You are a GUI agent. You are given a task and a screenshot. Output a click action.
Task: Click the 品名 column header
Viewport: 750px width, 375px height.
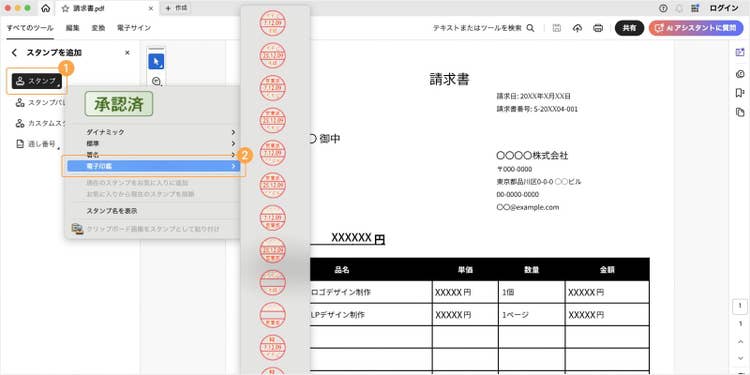tap(342, 269)
